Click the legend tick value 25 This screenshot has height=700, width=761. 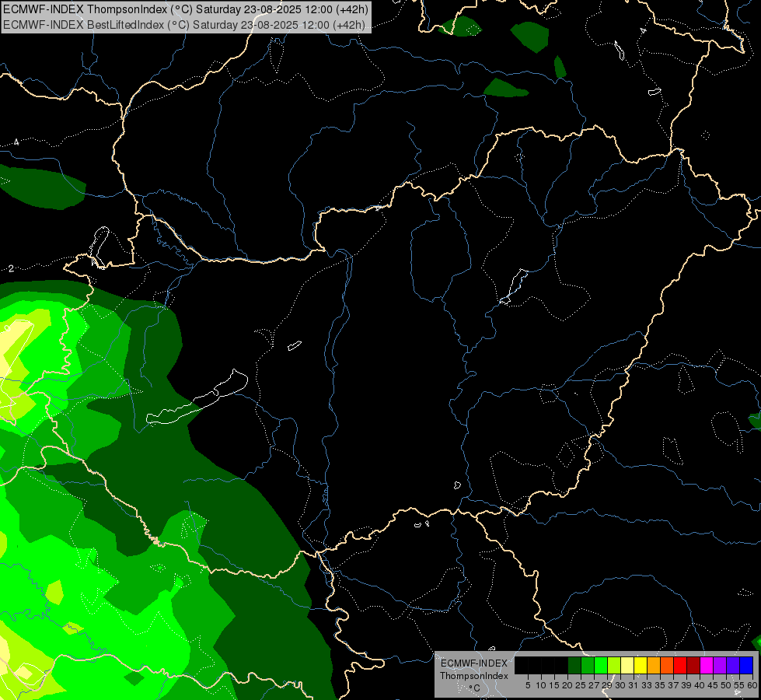(581, 685)
